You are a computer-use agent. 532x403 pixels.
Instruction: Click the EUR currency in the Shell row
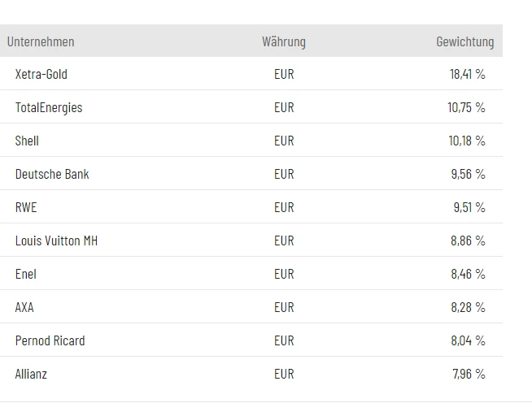click(x=284, y=141)
